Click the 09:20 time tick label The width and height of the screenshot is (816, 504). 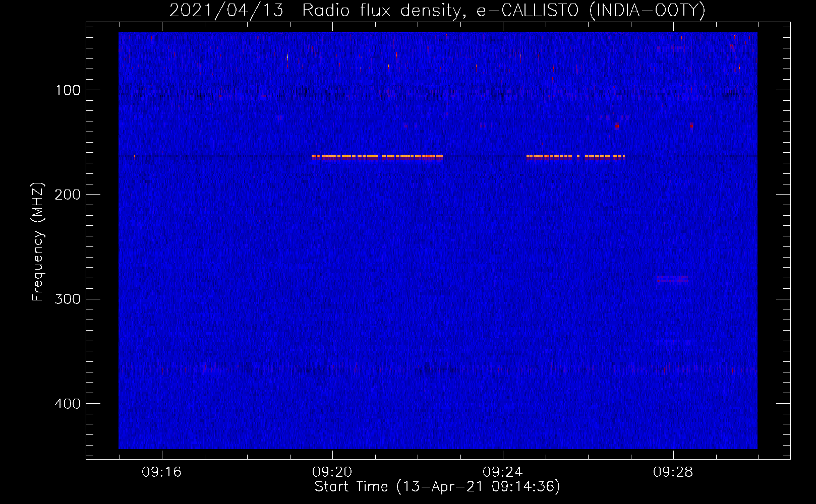[332, 472]
